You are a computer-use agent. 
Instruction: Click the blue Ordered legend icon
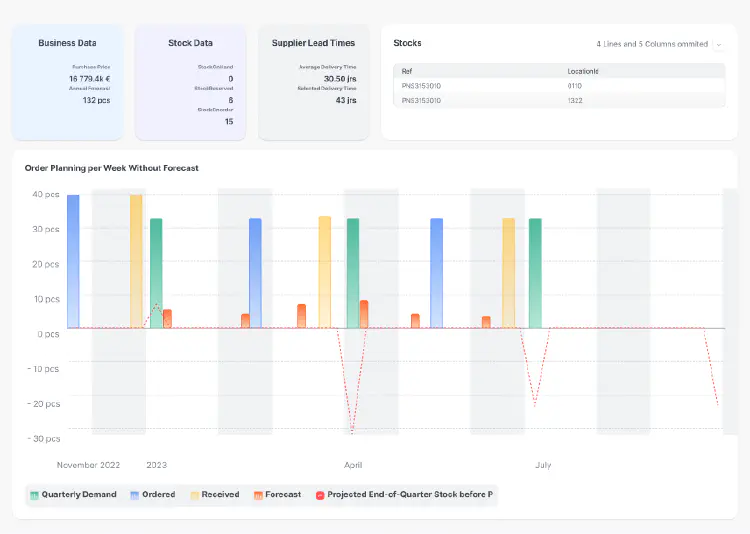point(134,495)
